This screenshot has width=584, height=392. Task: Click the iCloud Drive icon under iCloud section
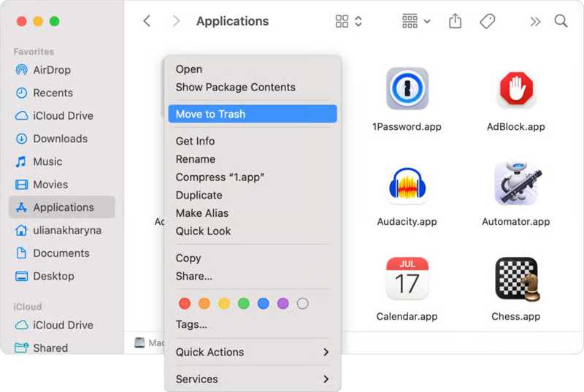coord(22,325)
